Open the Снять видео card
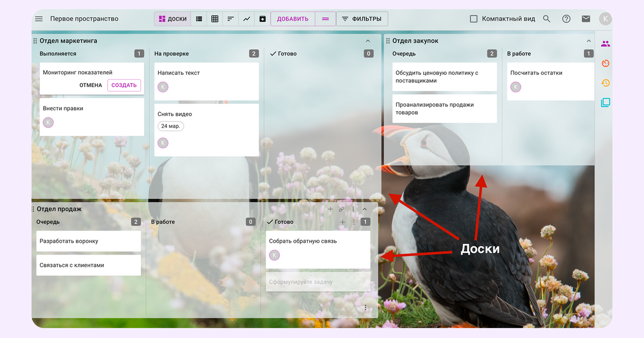 point(206,130)
